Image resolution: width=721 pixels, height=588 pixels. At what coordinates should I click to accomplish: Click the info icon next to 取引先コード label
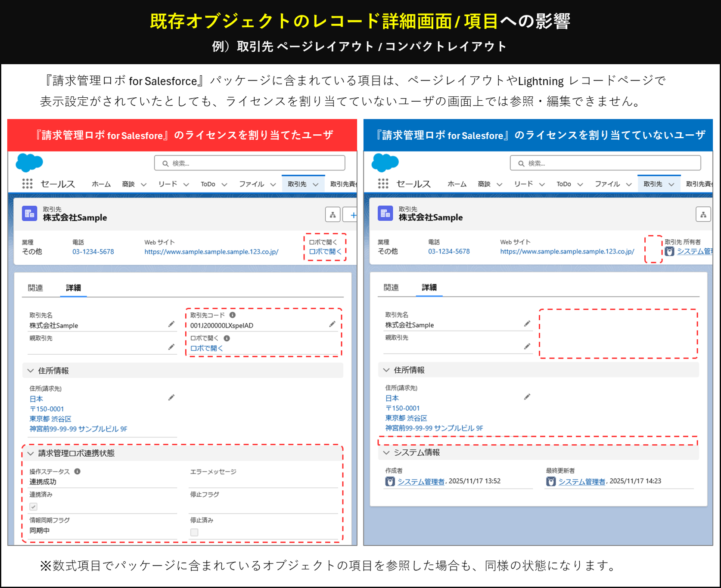pyautogui.click(x=233, y=315)
